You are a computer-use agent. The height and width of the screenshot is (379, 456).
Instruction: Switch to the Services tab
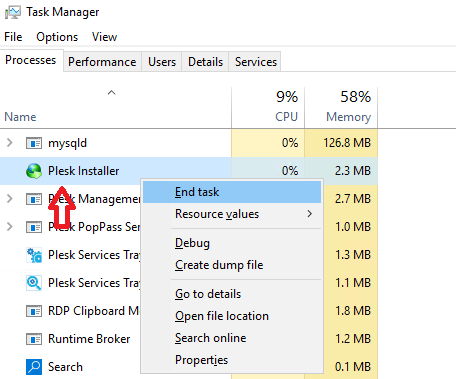256,62
